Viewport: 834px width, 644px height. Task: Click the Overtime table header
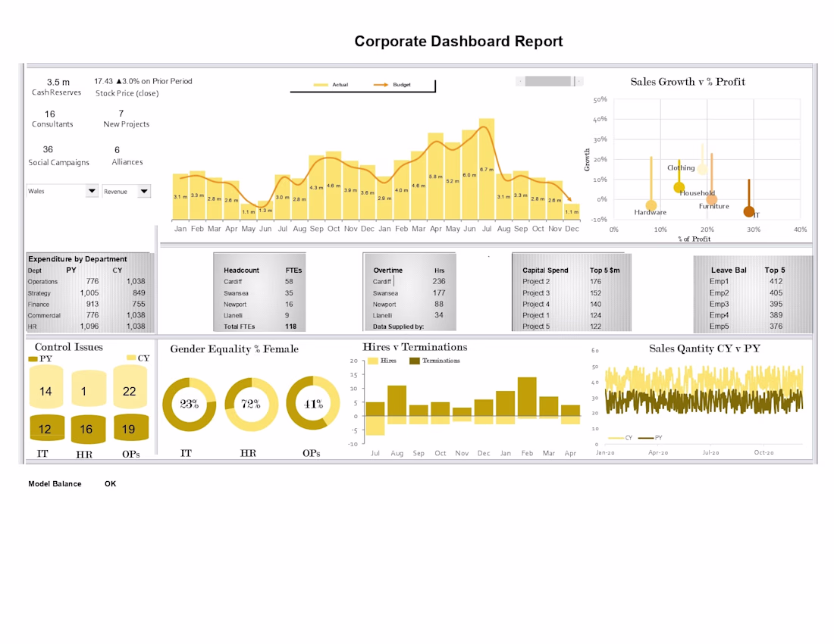pyautogui.click(x=387, y=270)
